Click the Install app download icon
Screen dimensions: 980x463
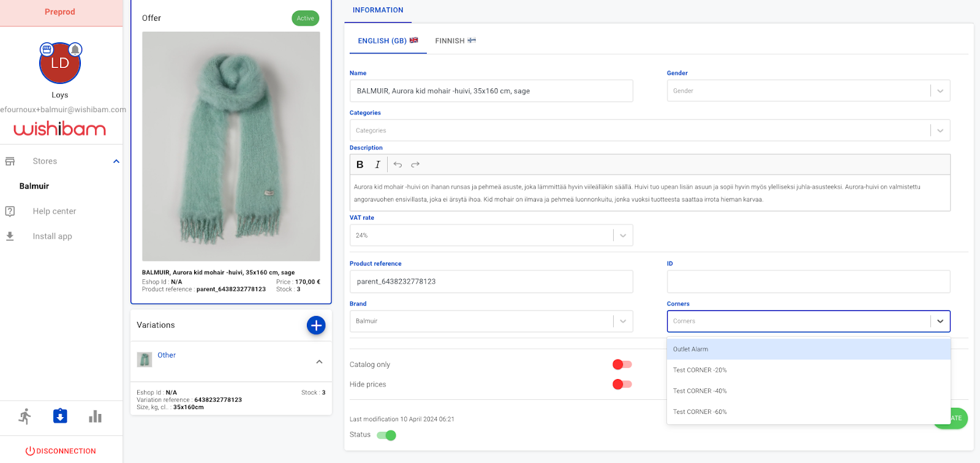10,236
